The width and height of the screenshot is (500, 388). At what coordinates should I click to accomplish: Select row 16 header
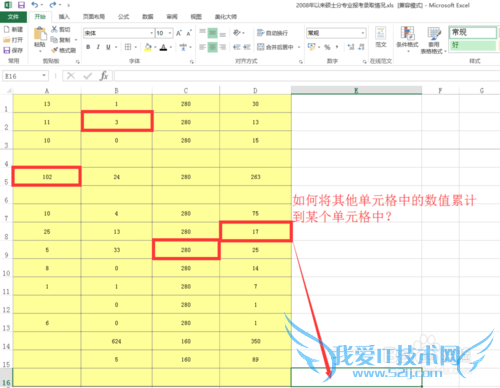click(6, 378)
